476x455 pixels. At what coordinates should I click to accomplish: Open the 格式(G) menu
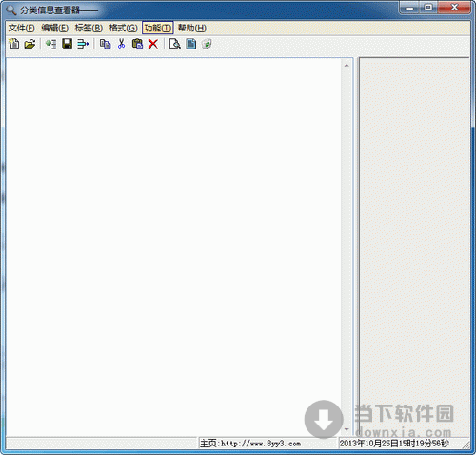pyautogui.click(x=123, y=28)
